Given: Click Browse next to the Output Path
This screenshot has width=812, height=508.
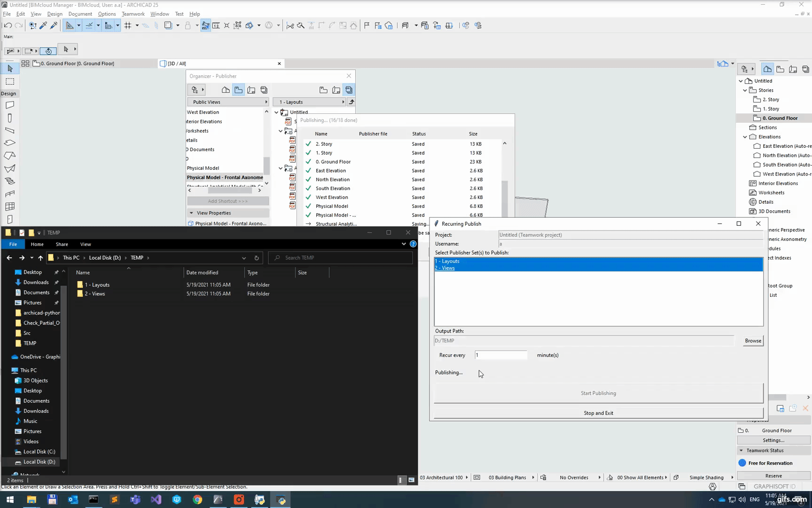Looking at the screenshot, I should pos(753,341).
